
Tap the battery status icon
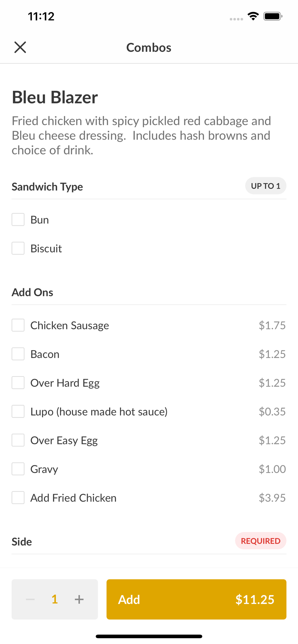(273, 16)
